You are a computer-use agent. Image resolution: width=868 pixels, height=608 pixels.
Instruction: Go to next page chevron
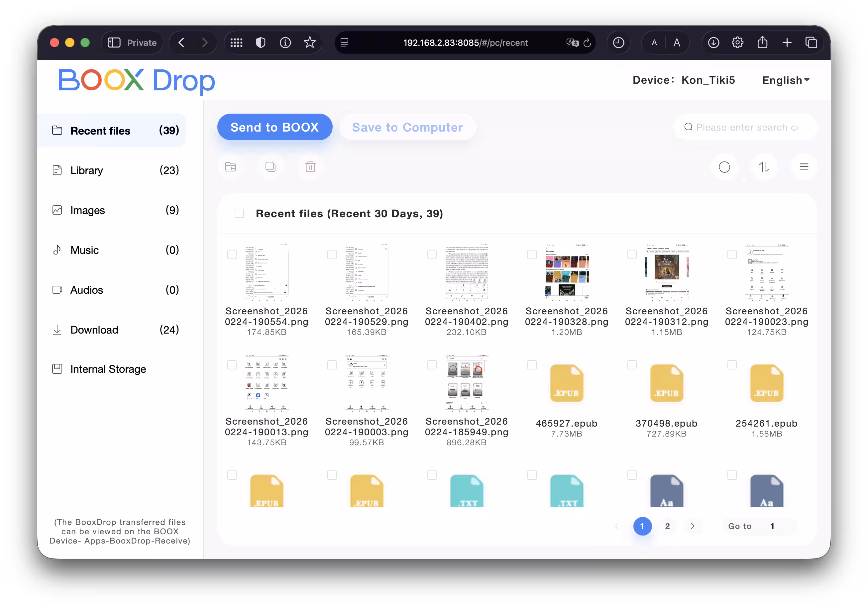[x=692, y=526]
